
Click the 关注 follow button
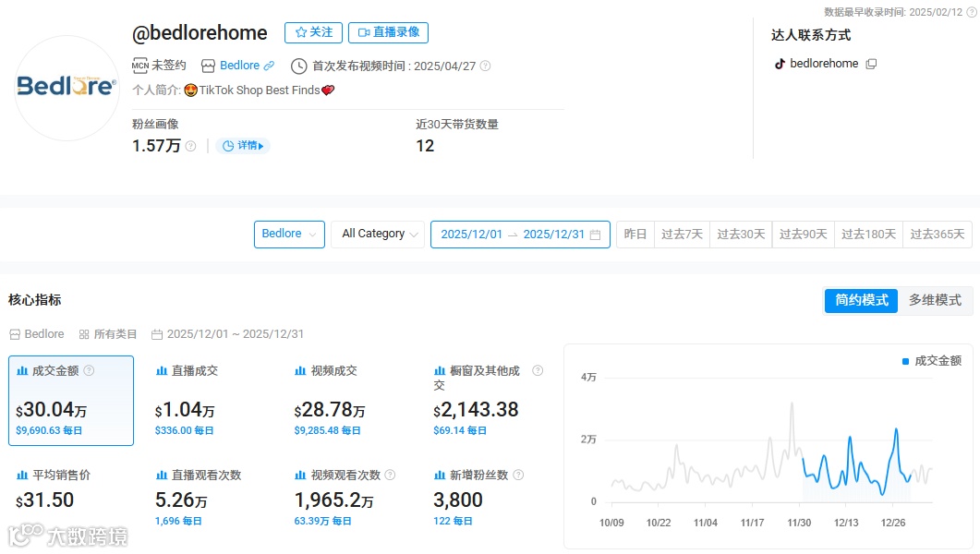tap(313, 32)
